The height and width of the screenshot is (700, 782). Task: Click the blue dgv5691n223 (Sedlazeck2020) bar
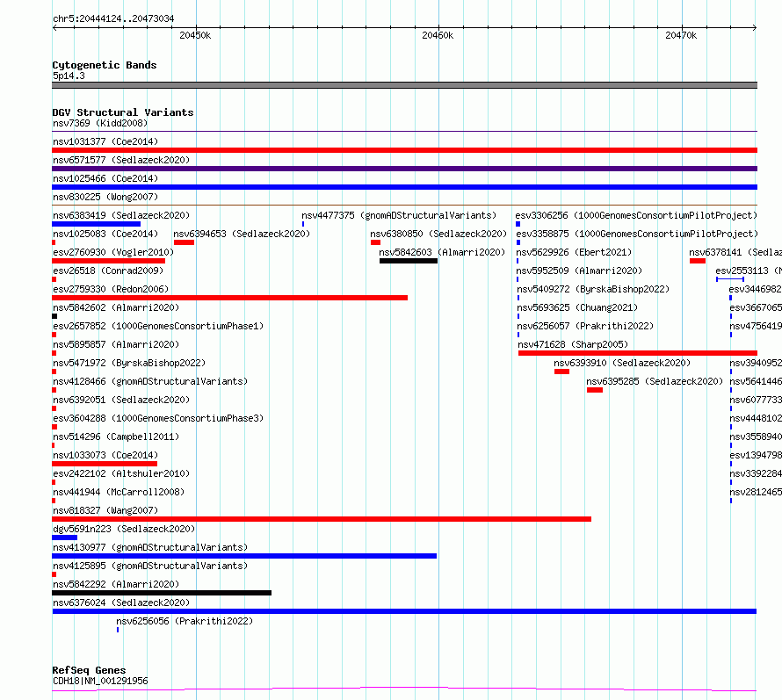tap(64, 538)
